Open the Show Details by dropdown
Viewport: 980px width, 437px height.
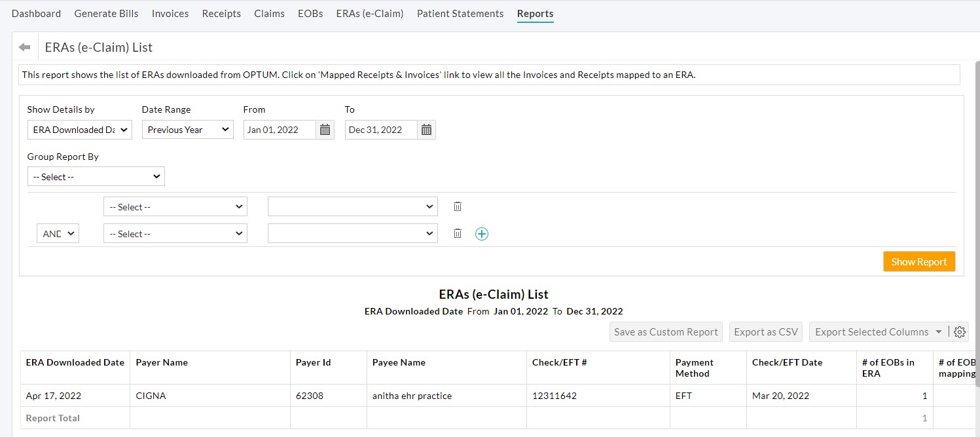tap(79, 129)
